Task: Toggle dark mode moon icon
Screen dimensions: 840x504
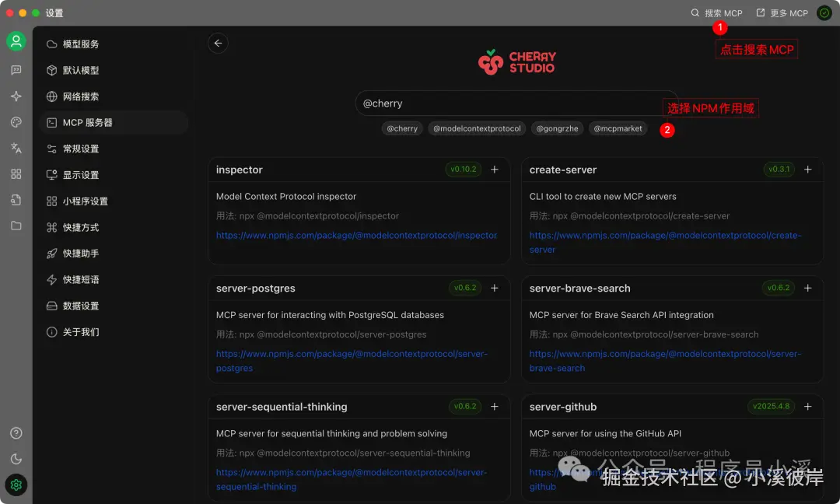Action: pyautogui.click(x=16, y=458)
